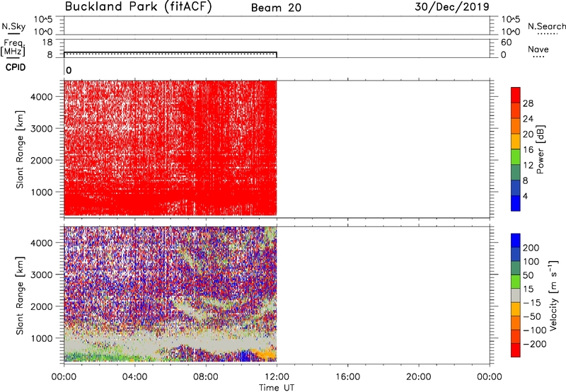Click the 20:00 time axis tick label

pos(418,377)
